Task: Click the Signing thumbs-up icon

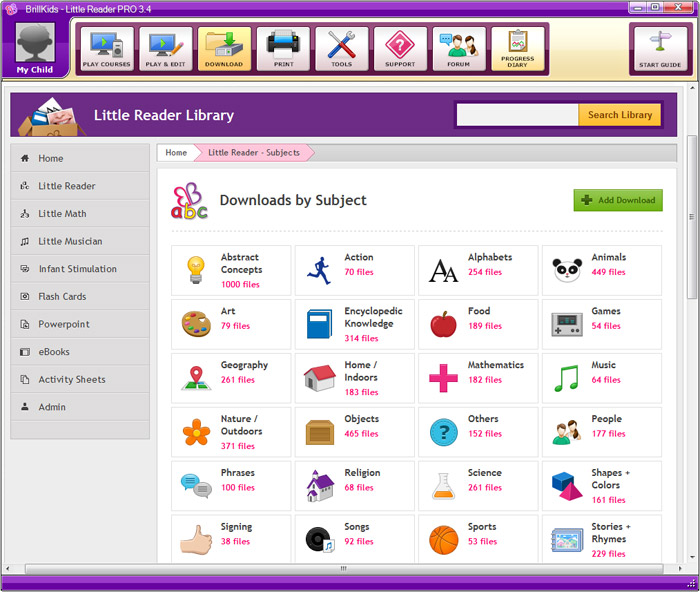Action: point(196,540)
